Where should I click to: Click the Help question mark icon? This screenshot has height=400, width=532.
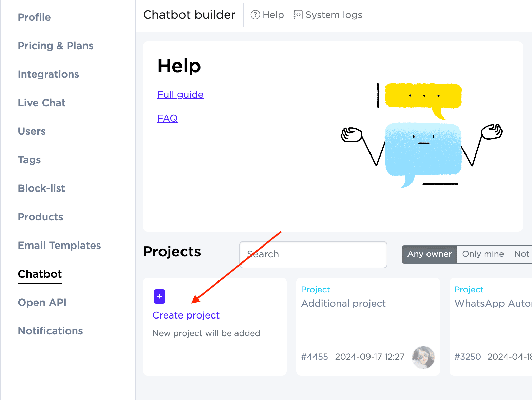click(x=255, y=15)
